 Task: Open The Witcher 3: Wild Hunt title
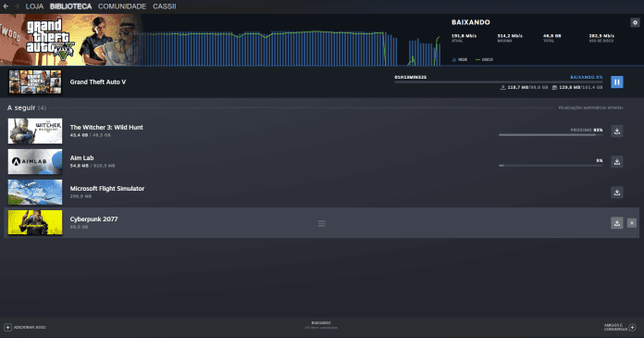point(106,128)
